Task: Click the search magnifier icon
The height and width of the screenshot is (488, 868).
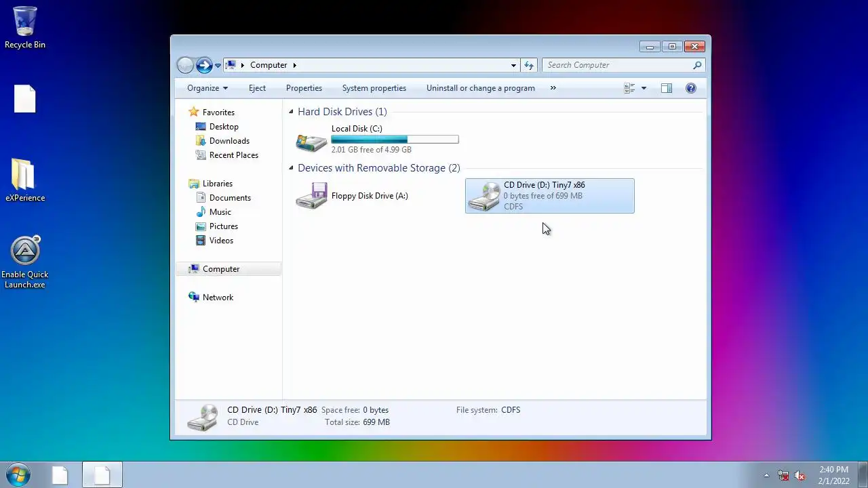Action: [x=697, y=65]
